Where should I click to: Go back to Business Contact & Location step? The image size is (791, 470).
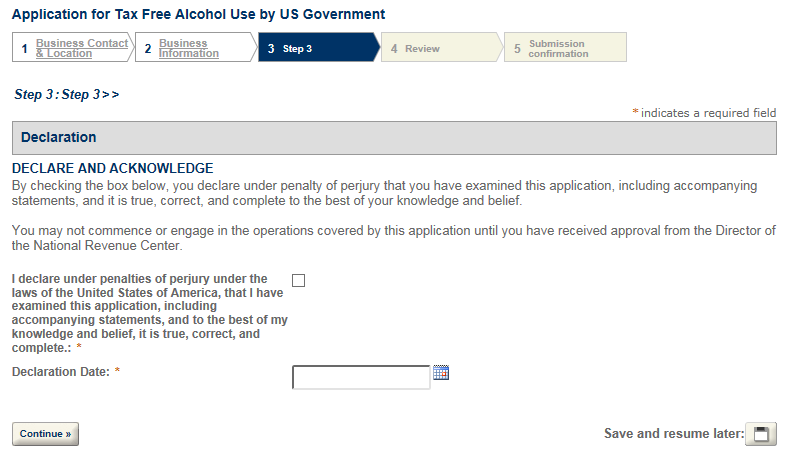81,48
